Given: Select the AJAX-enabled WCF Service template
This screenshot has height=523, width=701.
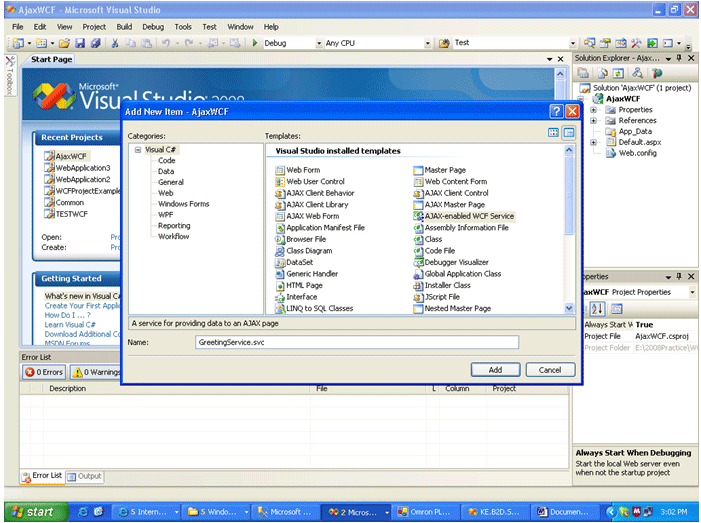Looking at the screenshot, I should (x=464, y=216).
